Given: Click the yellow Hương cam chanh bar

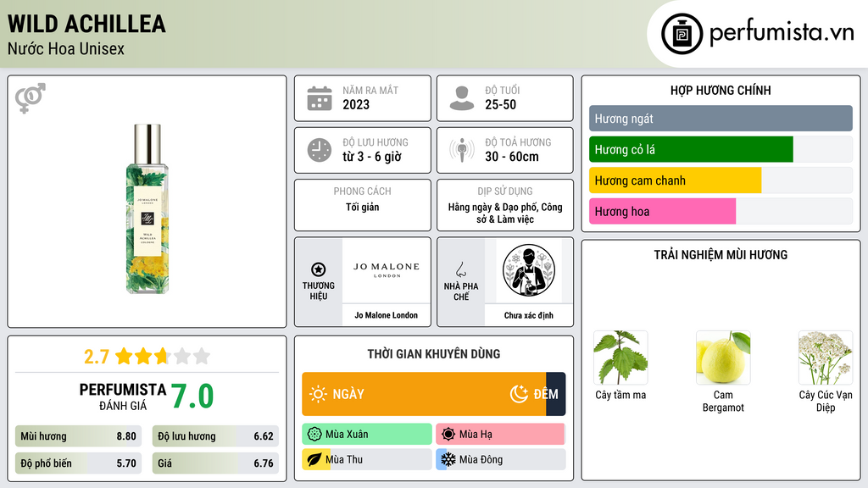Looking at the screenshot, I should pos(676,180).
